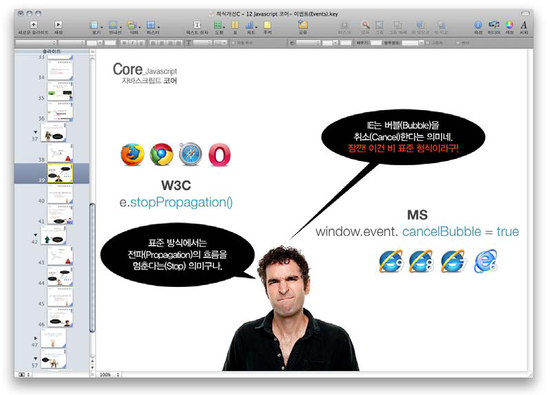
Task: Toggle the auto-shrink checkbox in format bar
Action: [x=234, y=43]
